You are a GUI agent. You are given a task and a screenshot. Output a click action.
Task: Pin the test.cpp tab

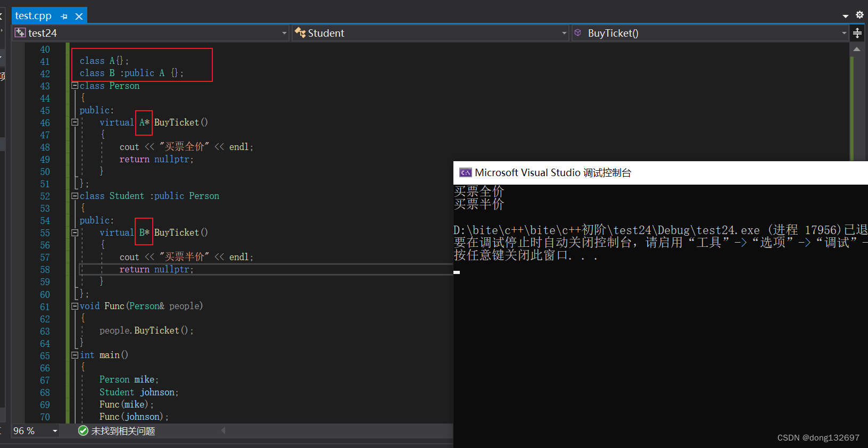click(x=64, y=16)
